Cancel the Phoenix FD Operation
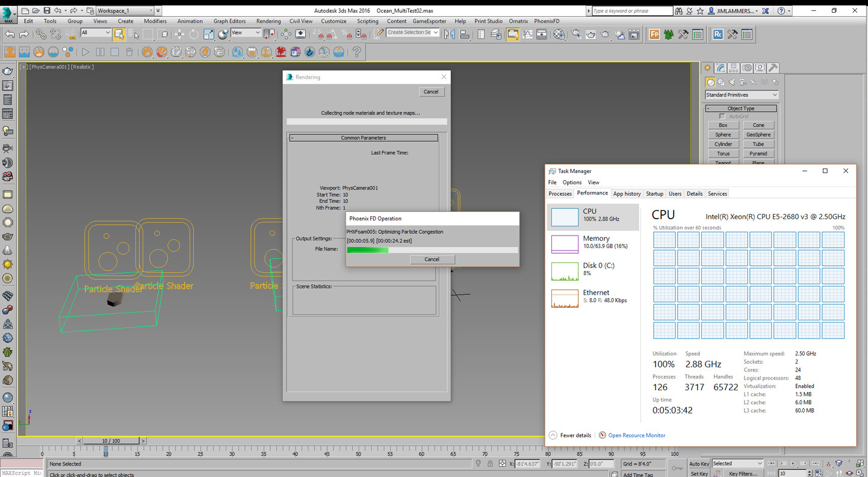This screenshot has height=477, width=868. point(432,260)
